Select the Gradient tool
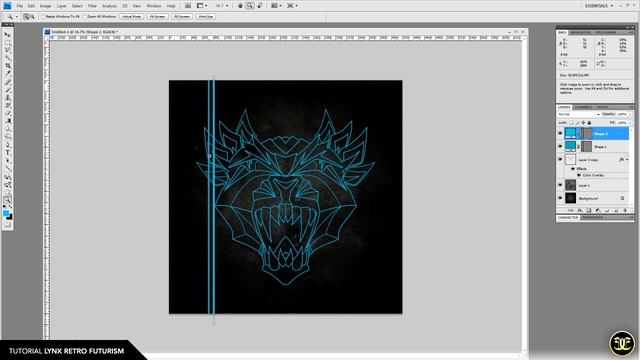 click(7, 121)
